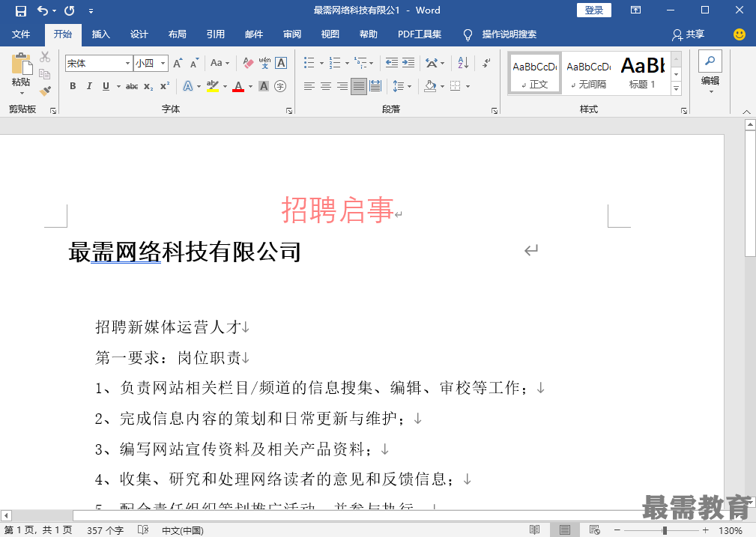Increase font size with larger A
The image size is (756, 537).
click(x=178, y=63)
